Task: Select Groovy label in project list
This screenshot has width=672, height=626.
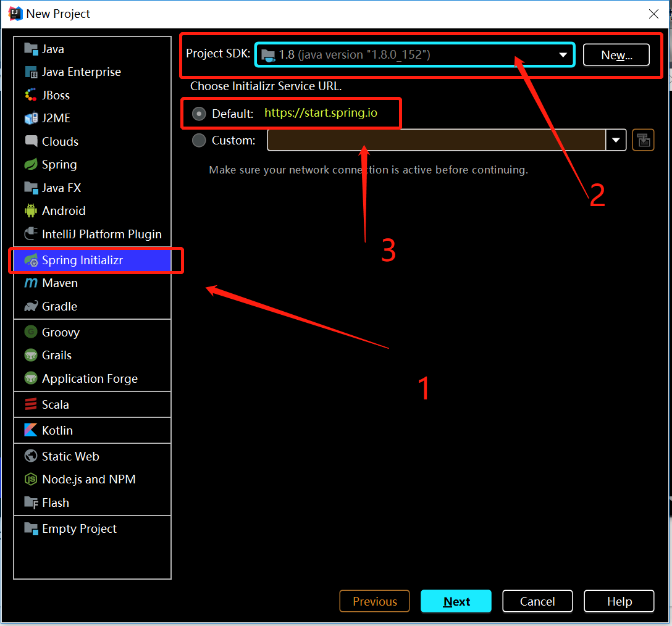Action: [x=61, y=332]
